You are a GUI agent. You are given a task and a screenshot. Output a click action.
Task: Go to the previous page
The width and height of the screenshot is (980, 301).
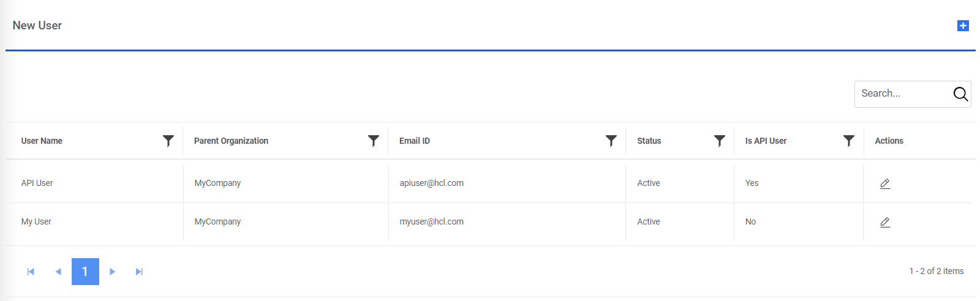click(x=58, y=272)
